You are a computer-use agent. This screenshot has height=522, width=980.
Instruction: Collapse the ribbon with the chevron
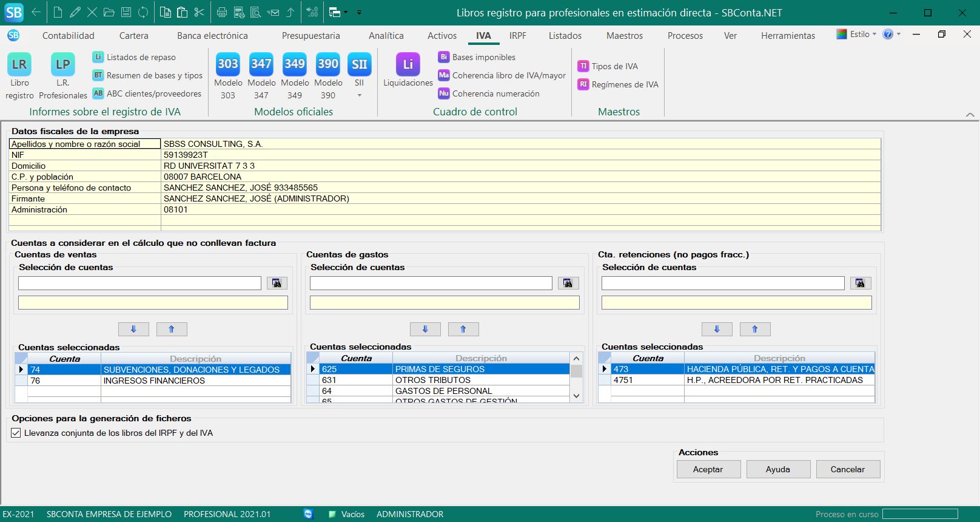970,115
